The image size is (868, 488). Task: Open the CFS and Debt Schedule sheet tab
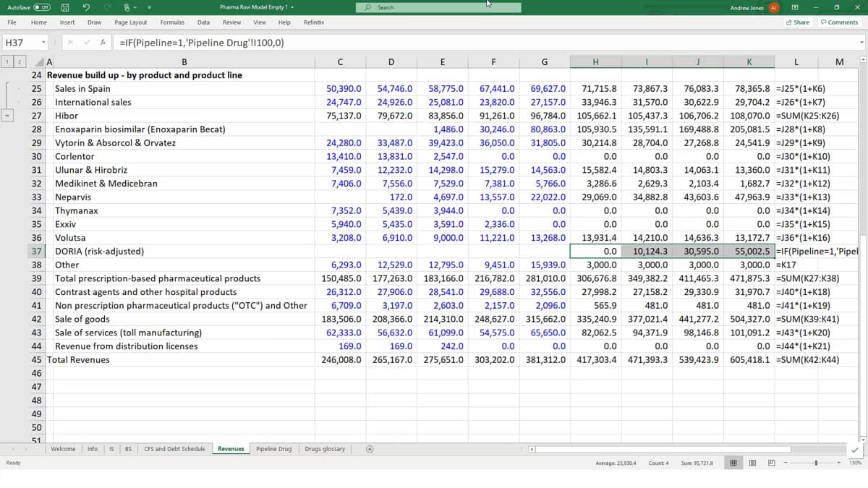[x=174, y=449]
